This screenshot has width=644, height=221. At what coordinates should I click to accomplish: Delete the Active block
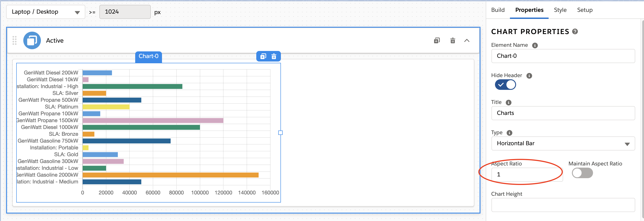tap(453, 40)
